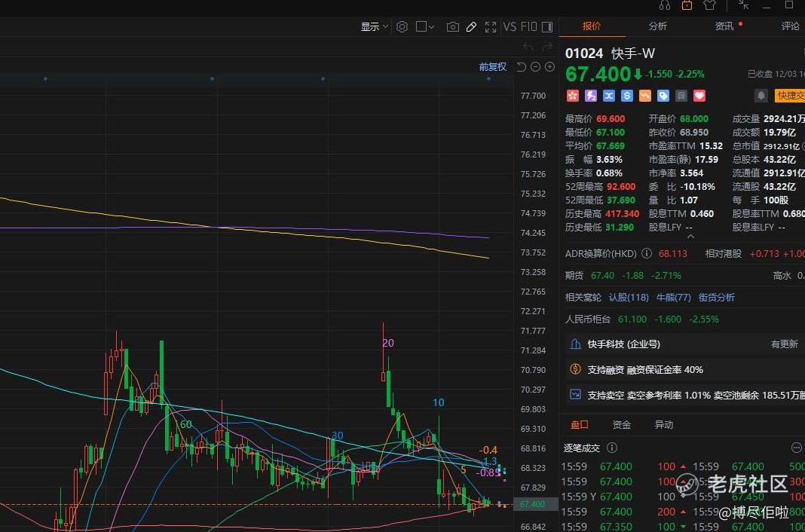The width and height of the screenshot is (805, 532).
Task: Take a chart screenshot with camera icon
Action: [x=452, y=26]
